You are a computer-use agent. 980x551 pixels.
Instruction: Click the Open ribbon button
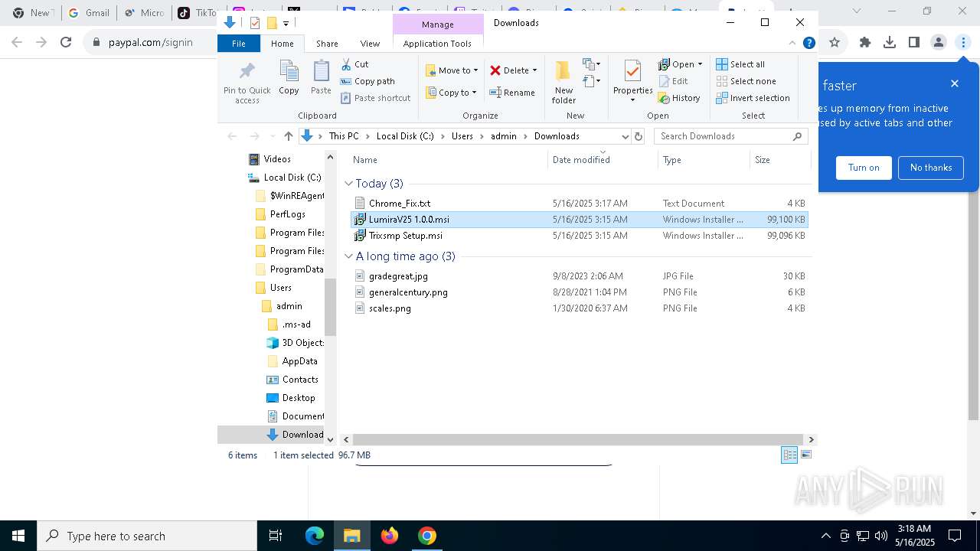coord(676,64)
